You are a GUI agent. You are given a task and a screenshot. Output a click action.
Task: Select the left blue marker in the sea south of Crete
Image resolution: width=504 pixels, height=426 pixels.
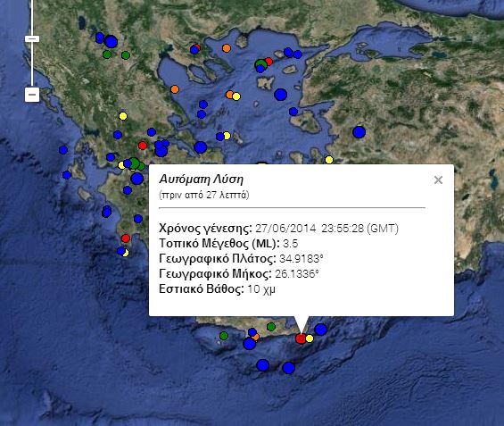(x=262, y=365)
